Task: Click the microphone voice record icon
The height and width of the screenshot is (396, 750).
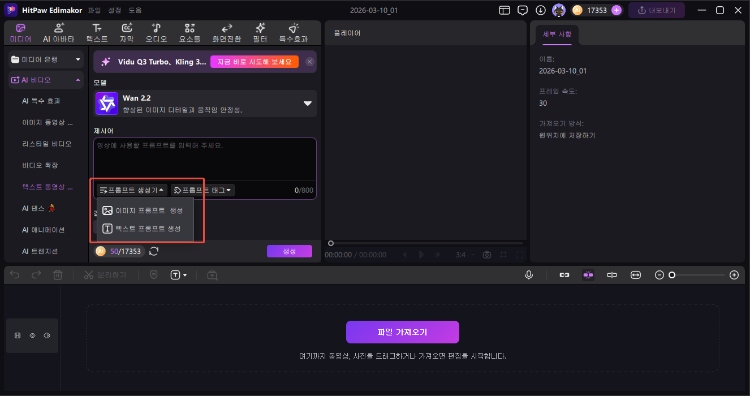Action: [x=529, y=275]
